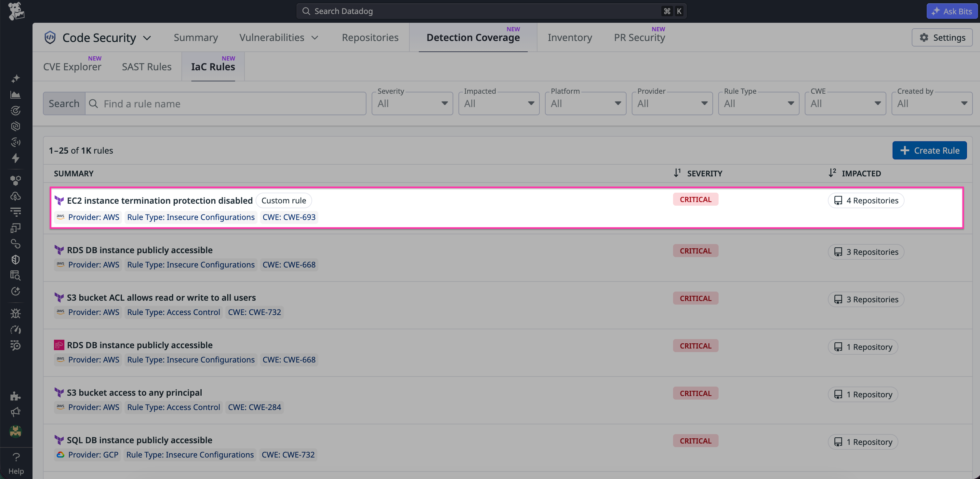Open the user avatar in sidebar
The height and width of the screenshot is (479, 980).
click(16, 431)
